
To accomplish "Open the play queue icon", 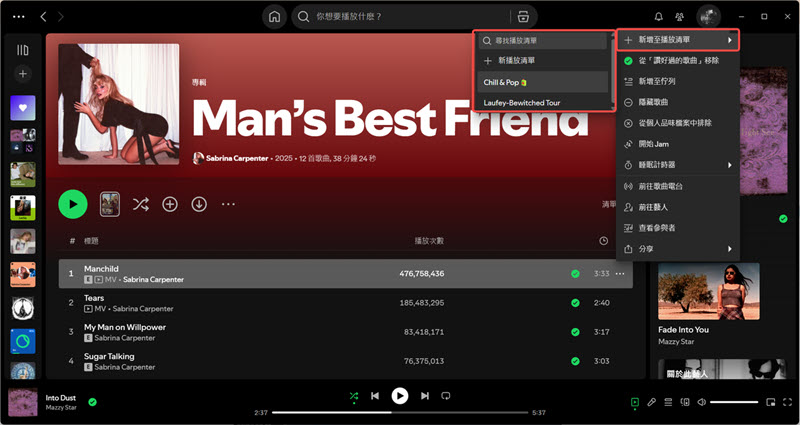I will click(x=668, y=402).
